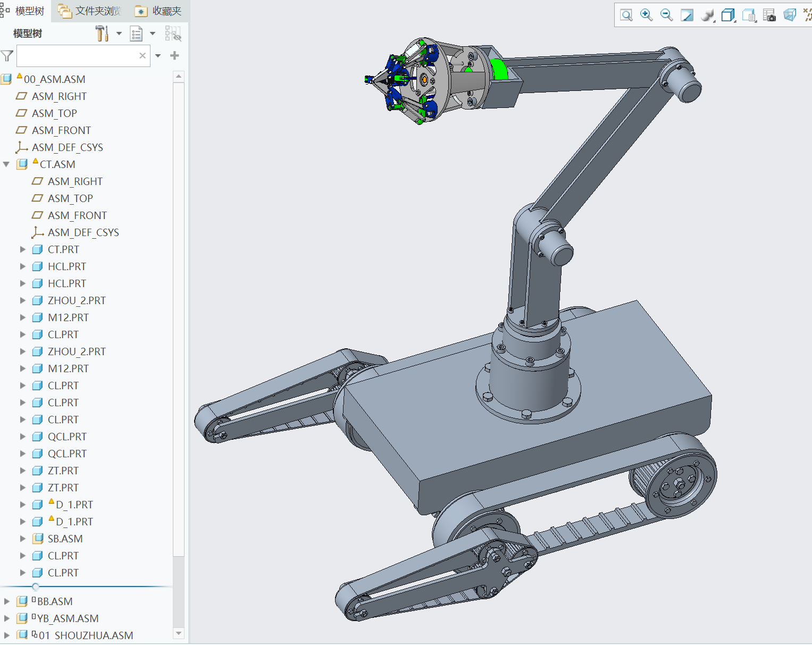Toggle the model tree visibility eye icon
The width and height of the screenshot is (812, 645).
pyautogui.click(x=173, y=33)
